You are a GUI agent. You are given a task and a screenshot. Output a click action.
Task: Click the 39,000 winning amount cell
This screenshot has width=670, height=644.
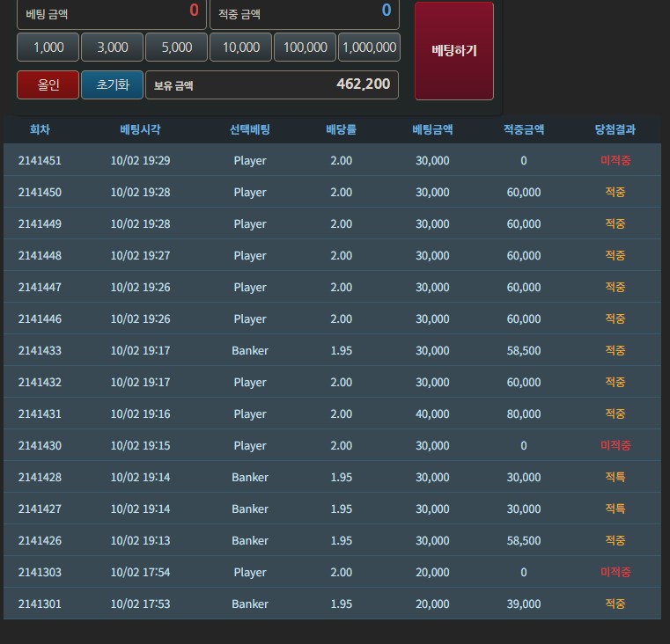point(524,604)
